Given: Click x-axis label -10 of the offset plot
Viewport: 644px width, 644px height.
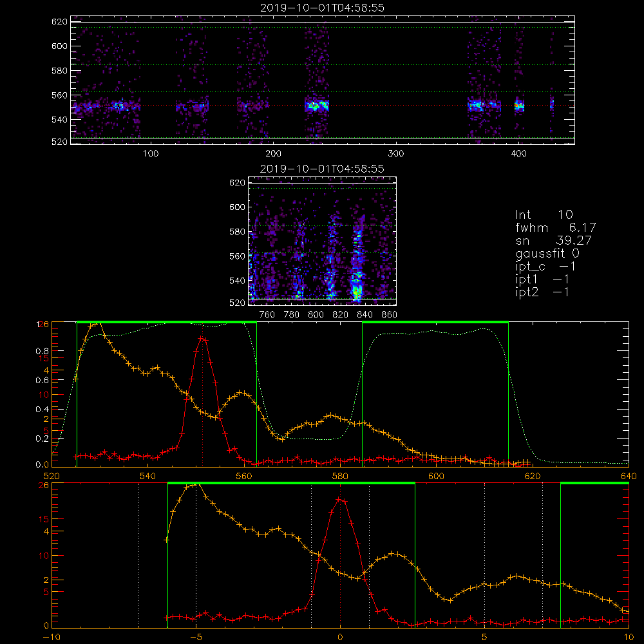Looking at the screenshot, I should point(52,638).
